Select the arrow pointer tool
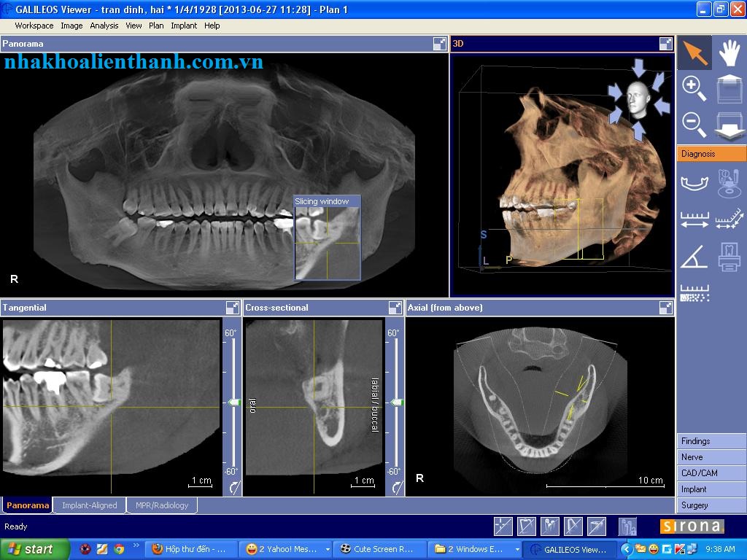The height and width of the screenshot is (560, 747). tap(694, 52)
